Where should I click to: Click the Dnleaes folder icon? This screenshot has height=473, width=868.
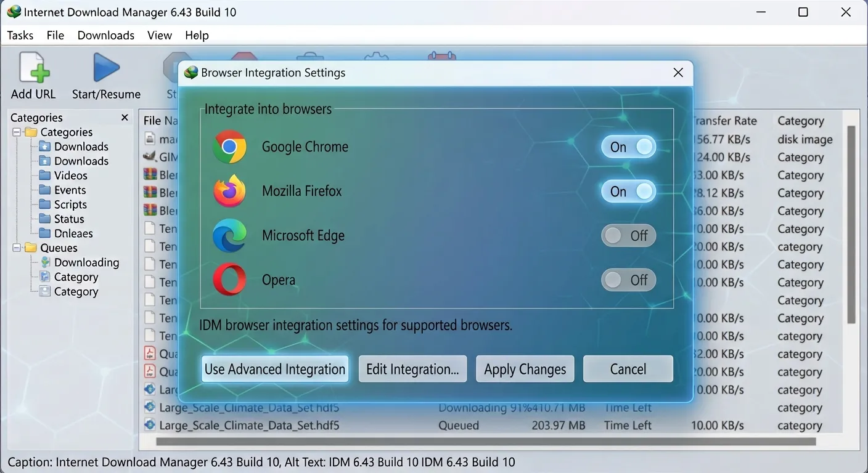pos(44,233)
